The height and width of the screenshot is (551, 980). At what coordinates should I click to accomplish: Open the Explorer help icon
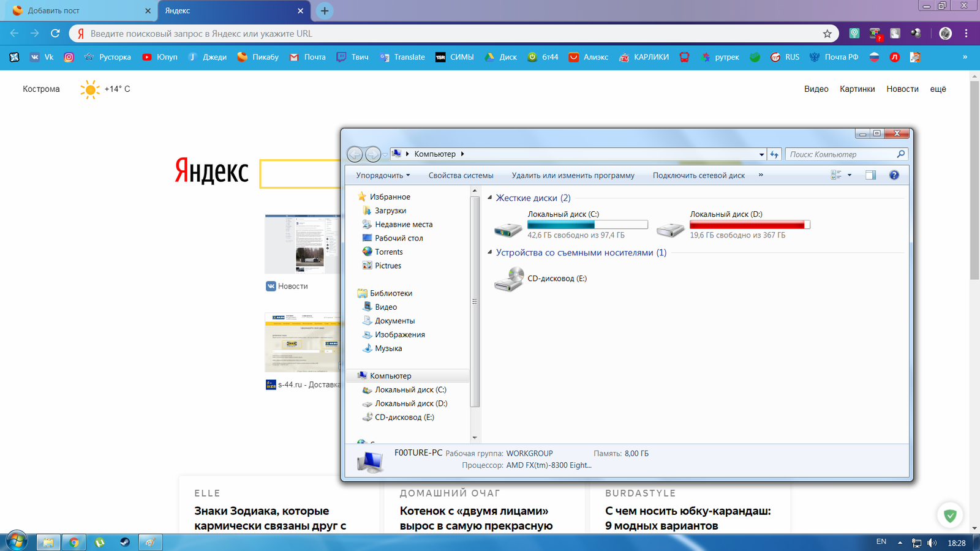tap(894, 175)
